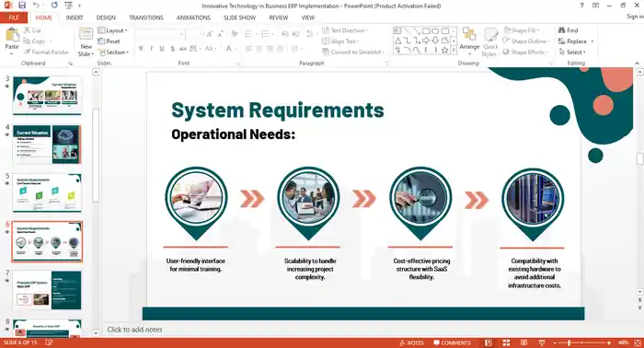This screenshot has height=348, width=644.
Task: Select the down arrow shape in gallery
Action: (435, 41)
